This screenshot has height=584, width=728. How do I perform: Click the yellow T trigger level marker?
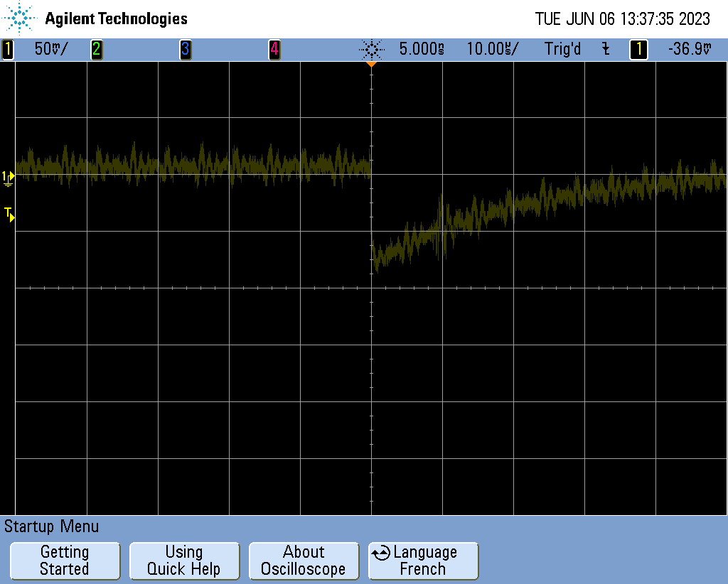pyautogui.click(x=9, y=213)
